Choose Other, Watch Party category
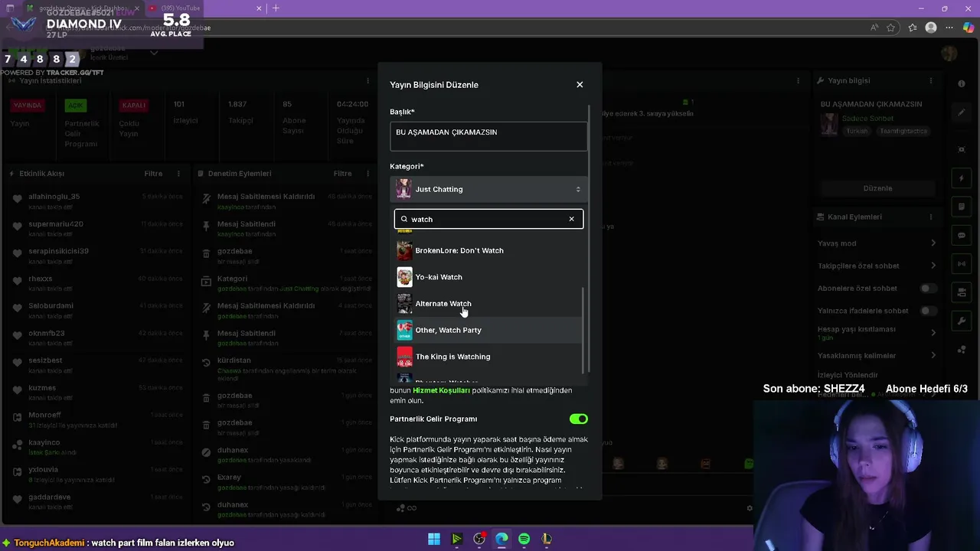Viewport: 980px width, 551px height. tap(488, 330)
